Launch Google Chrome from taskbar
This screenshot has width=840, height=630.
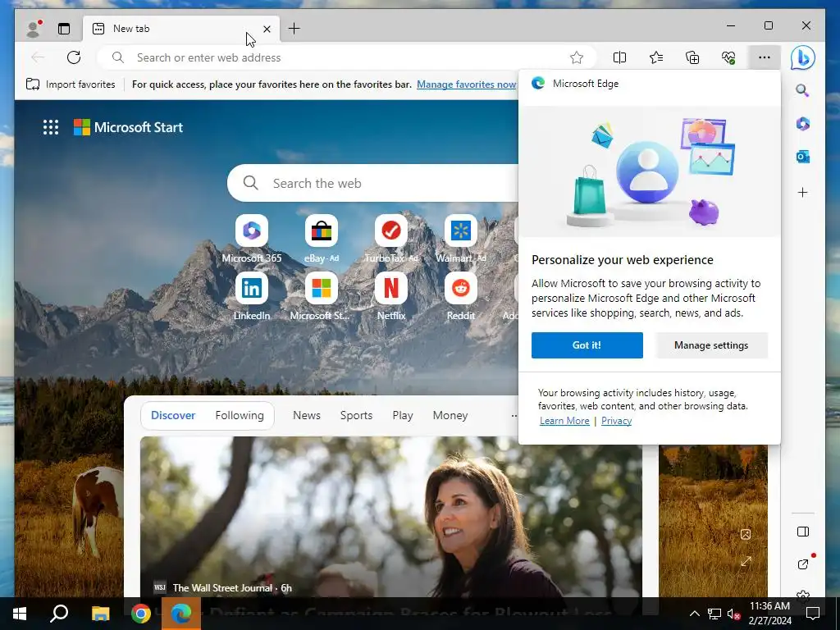coord(141,614)
